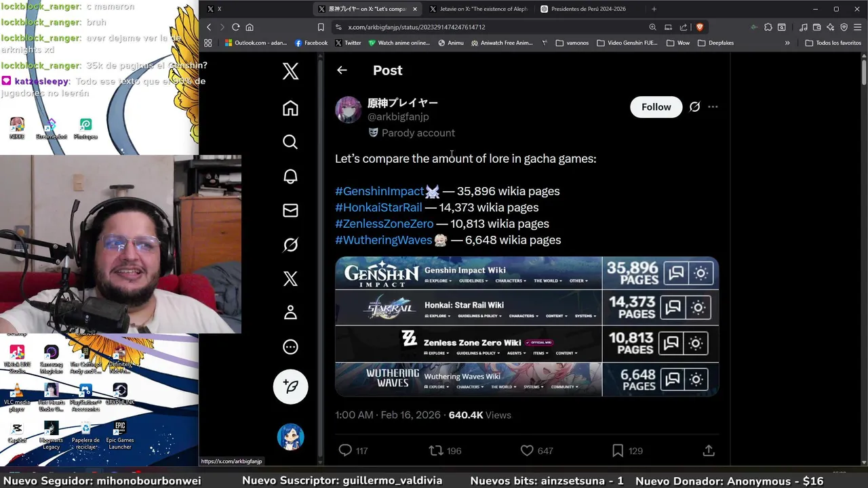This screenshot has width=868, height=488.
Task: Open the Deepfakes bookmarks folder
Action: pos(715,43)
